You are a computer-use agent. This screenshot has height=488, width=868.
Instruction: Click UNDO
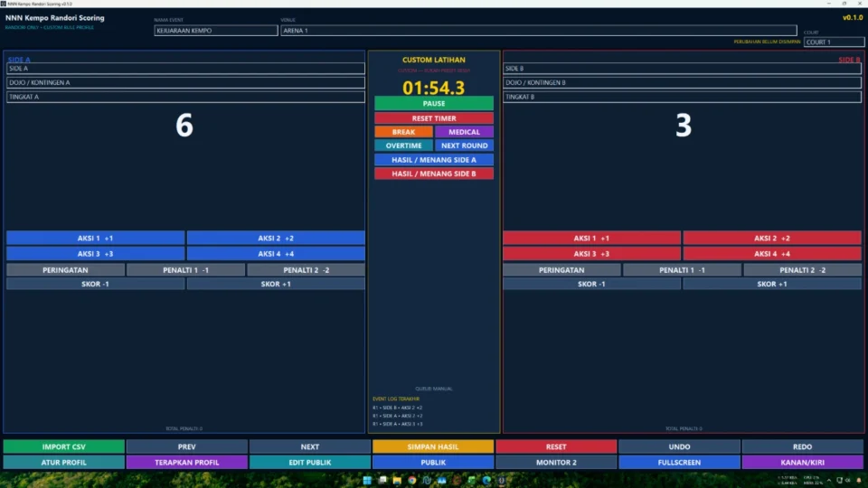pos(679,446)
